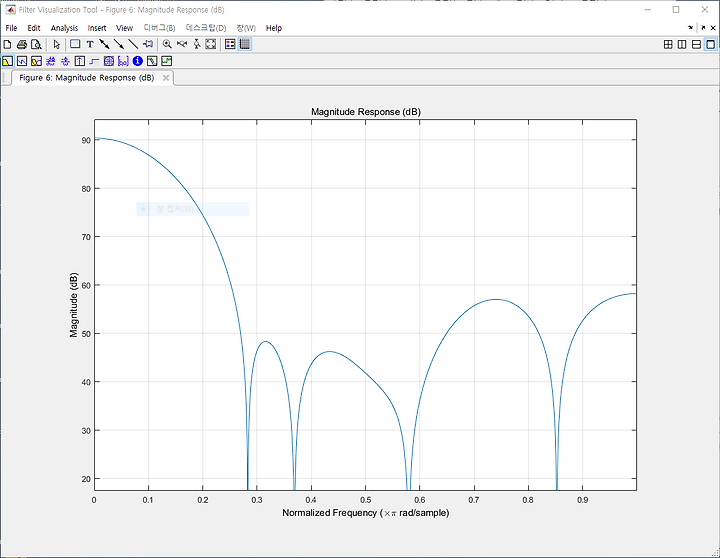Viewport: 720px width, 558px height.
Task: Undock the figure using the arrow icon
Action: click(x=703, y=28)
